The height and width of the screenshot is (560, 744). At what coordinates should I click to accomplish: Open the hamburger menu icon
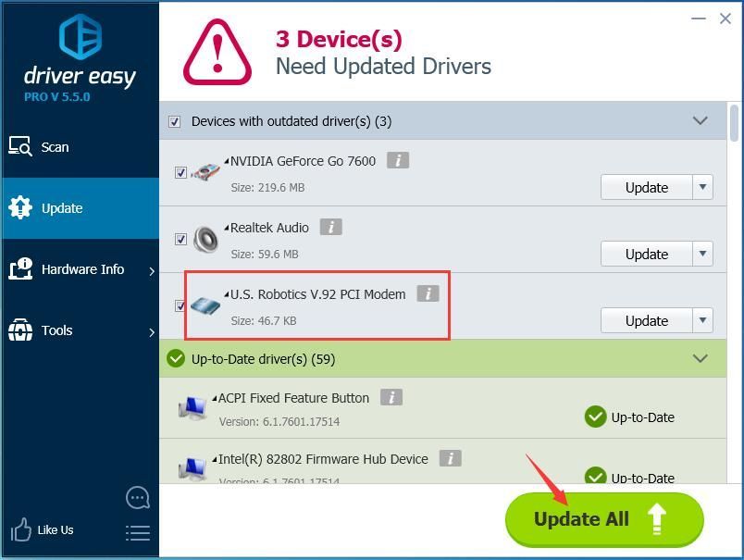pos(138,533)
